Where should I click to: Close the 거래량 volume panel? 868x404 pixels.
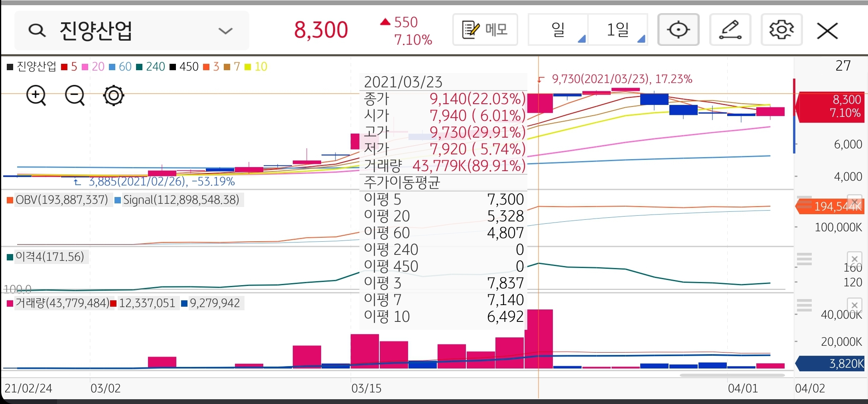point(854,305)
